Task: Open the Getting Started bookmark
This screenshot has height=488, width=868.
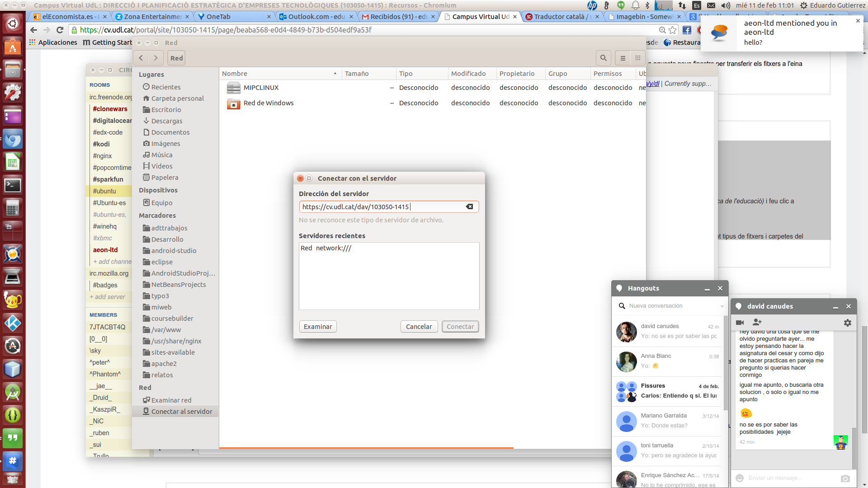Action: point(108,42)
